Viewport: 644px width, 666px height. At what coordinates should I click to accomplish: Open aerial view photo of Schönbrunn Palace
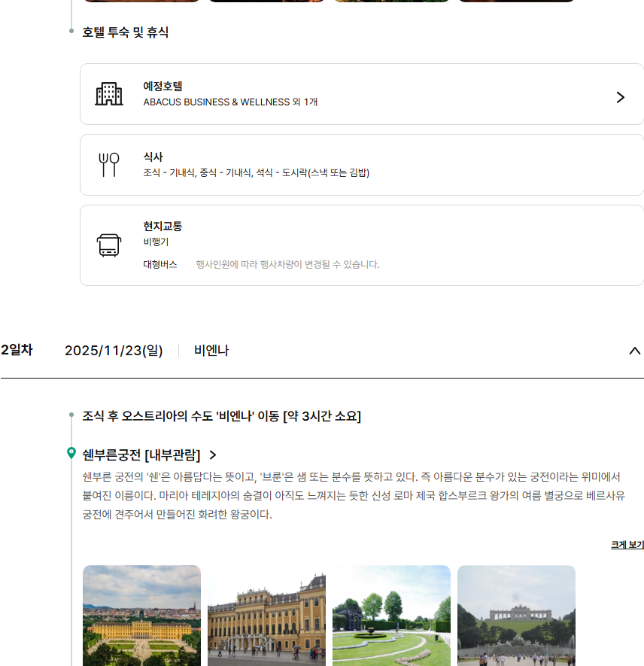[x=141, y=615]
